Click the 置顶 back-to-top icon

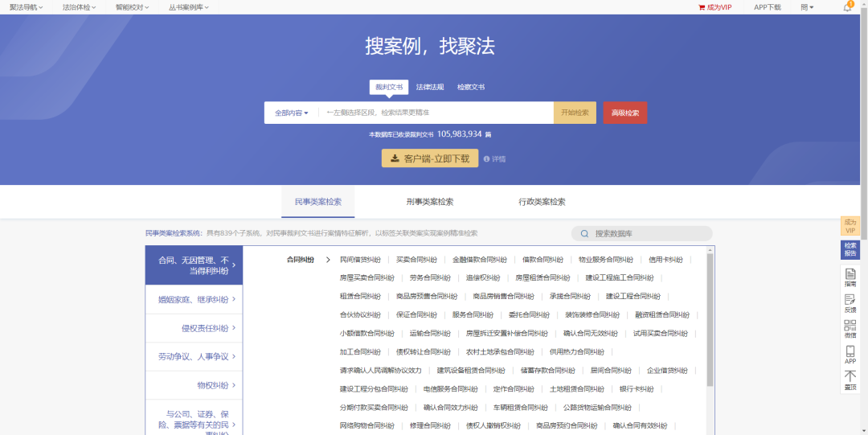[x=850, y=380]
